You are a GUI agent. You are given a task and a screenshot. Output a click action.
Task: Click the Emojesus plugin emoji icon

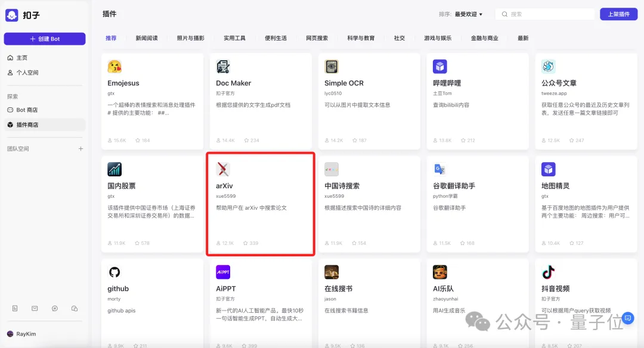point(114,67)
